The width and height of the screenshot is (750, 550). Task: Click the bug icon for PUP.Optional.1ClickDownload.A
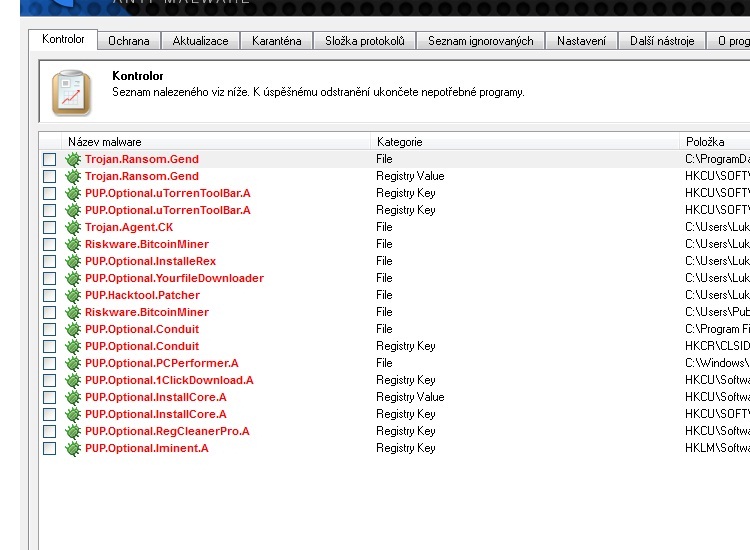[x=73, y=380]
